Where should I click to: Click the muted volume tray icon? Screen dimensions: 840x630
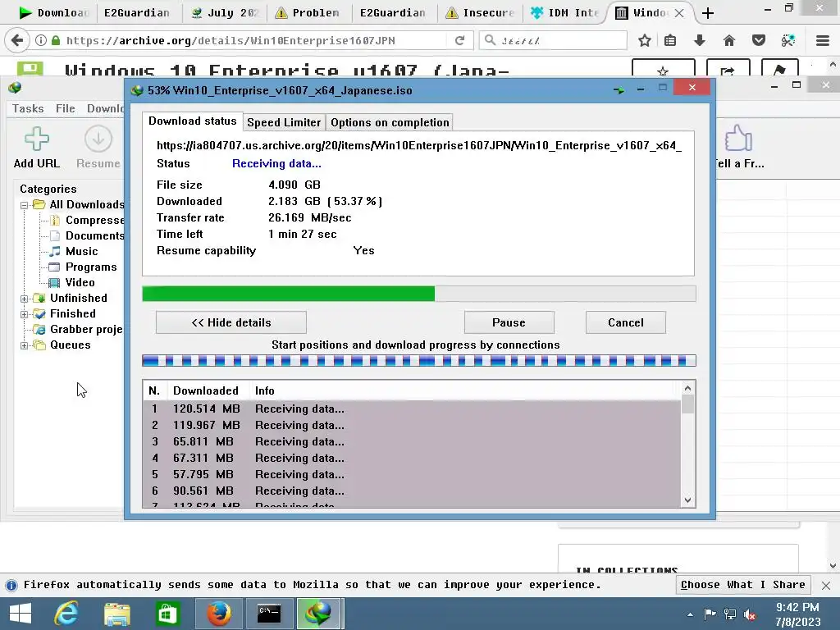[750, 614]
